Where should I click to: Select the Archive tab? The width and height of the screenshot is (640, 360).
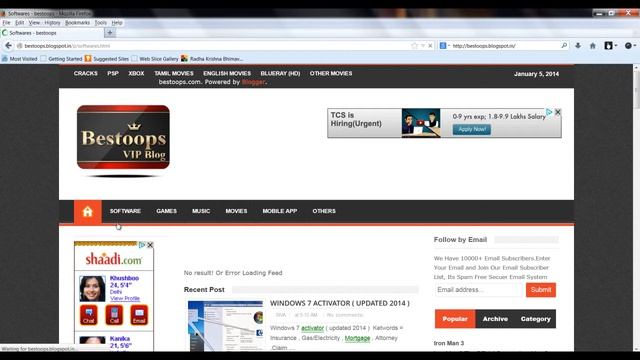pyautogui.click(x=495, y=319)
